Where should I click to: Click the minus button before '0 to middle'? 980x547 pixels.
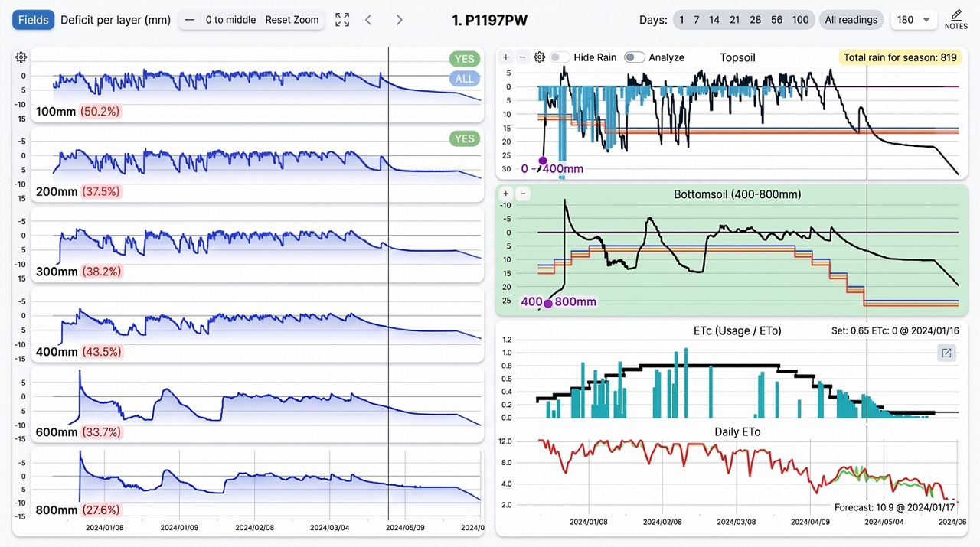click(190, 20)
